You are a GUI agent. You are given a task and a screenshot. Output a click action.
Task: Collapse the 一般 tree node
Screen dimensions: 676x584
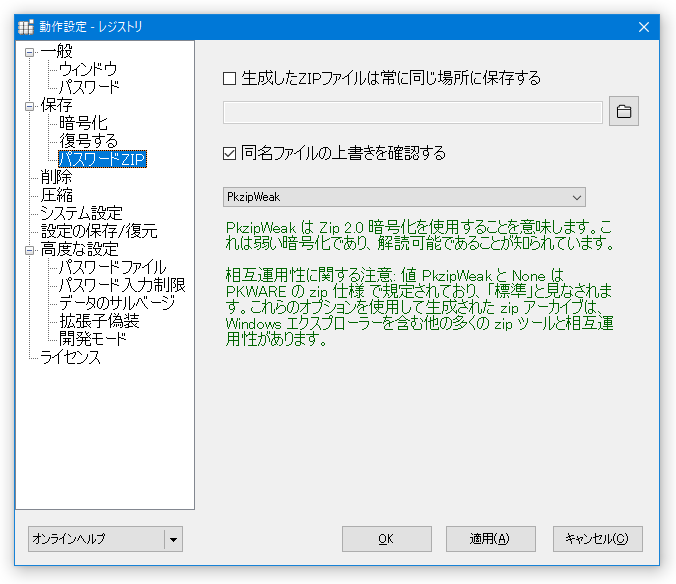point(29,53)
